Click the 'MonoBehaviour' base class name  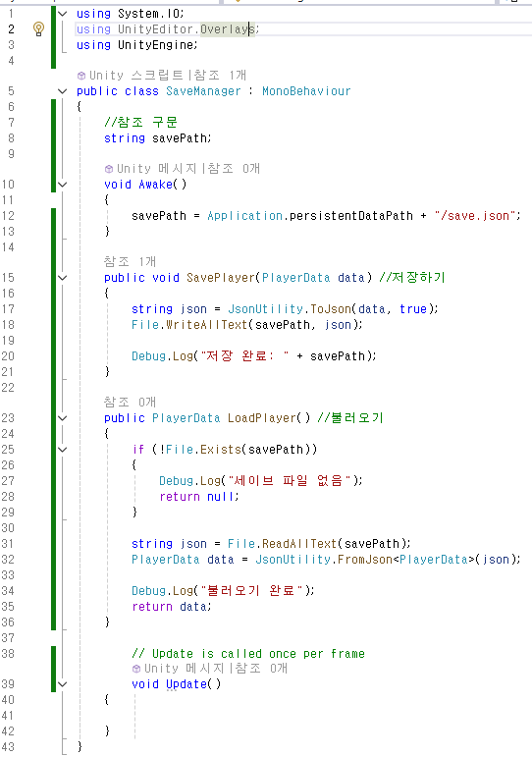[x=306, y=90]
